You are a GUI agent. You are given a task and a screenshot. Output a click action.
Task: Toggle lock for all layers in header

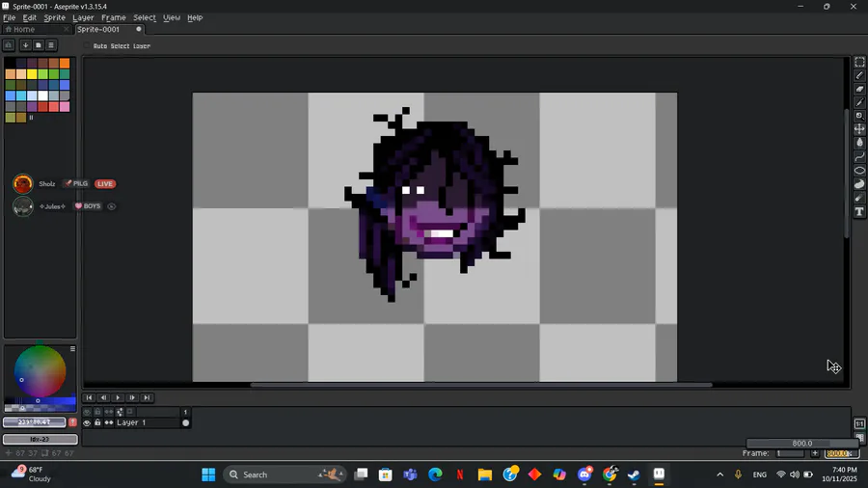pyautogui.click(x=97, y=412)
